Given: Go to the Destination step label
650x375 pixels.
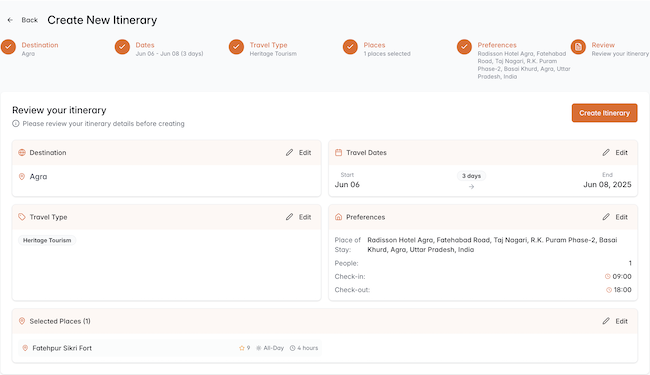Looking at the screenshot, I should pyautogui.click(x=40, y=45).
